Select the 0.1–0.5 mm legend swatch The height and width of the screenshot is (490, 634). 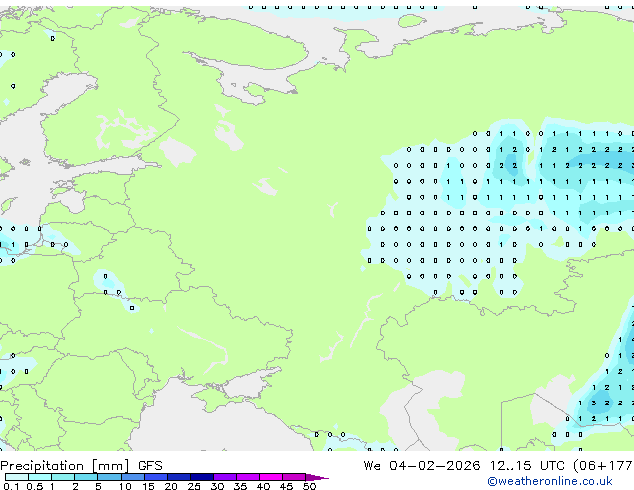coord(17,477)
